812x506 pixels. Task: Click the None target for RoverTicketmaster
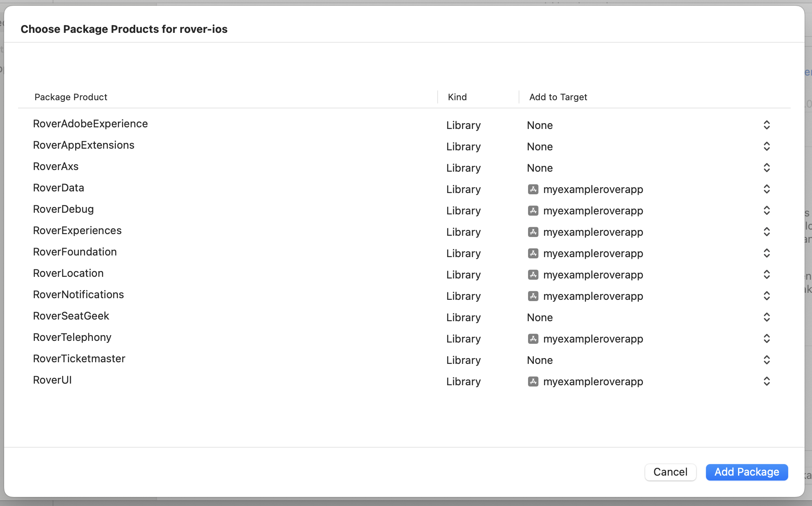pos(540,360)
